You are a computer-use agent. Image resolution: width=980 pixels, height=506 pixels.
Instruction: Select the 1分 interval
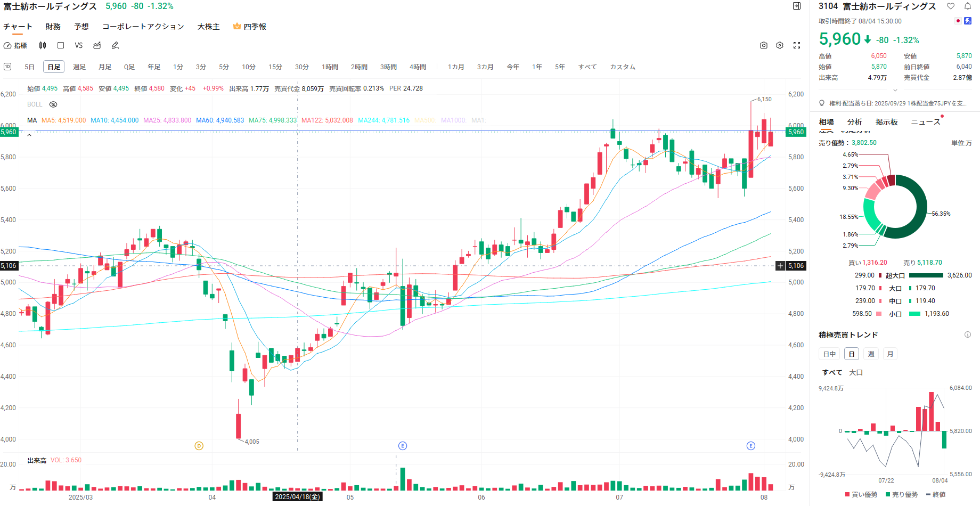click(x=178, y=67)
